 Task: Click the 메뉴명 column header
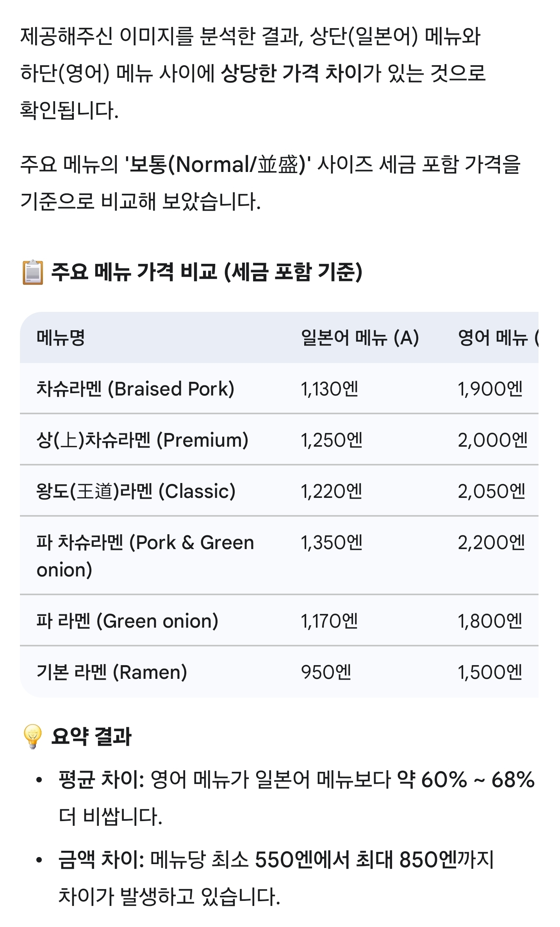click(x=61, y=338)
